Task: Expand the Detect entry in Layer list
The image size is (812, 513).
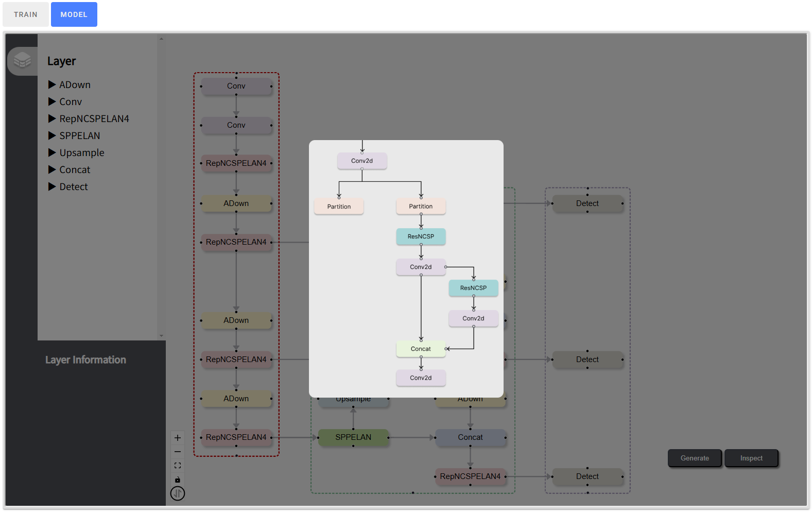Action: [68, 186]
